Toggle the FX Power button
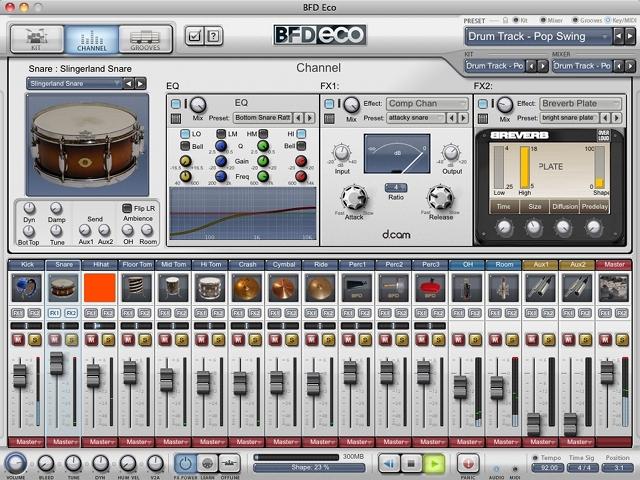 click(186, 463)
